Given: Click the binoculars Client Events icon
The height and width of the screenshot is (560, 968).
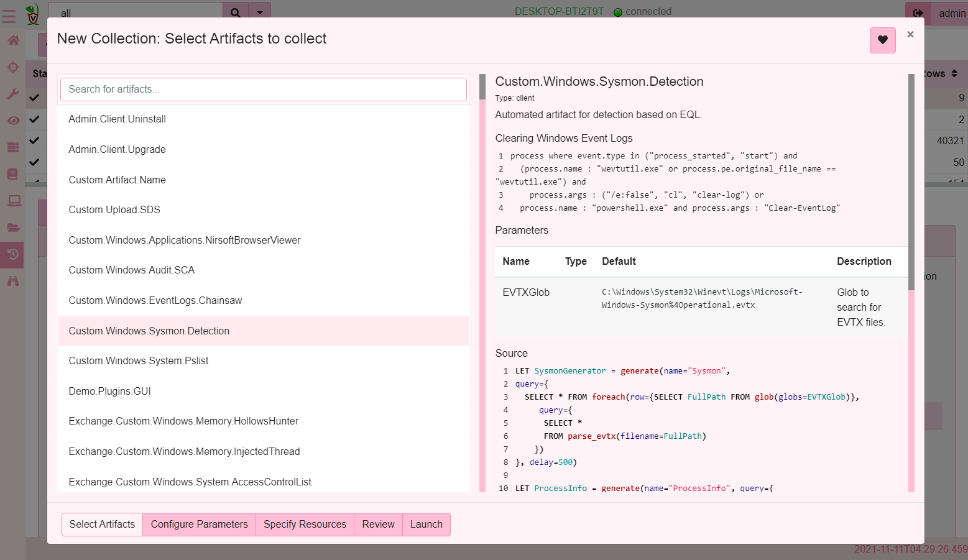Looking at the screenshot, I should pos(13,281).
